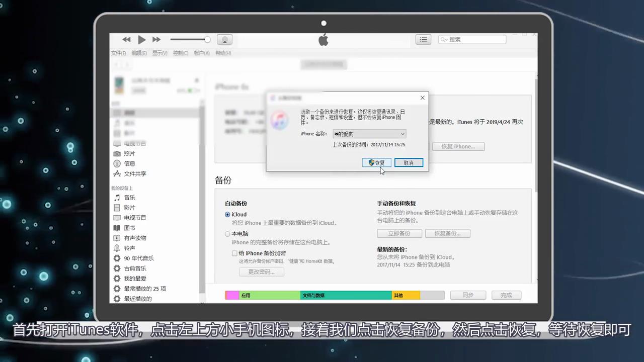Click the 自动备份 heading
The height and width of the screenshot is (362, 644).
tap(236, 204)
